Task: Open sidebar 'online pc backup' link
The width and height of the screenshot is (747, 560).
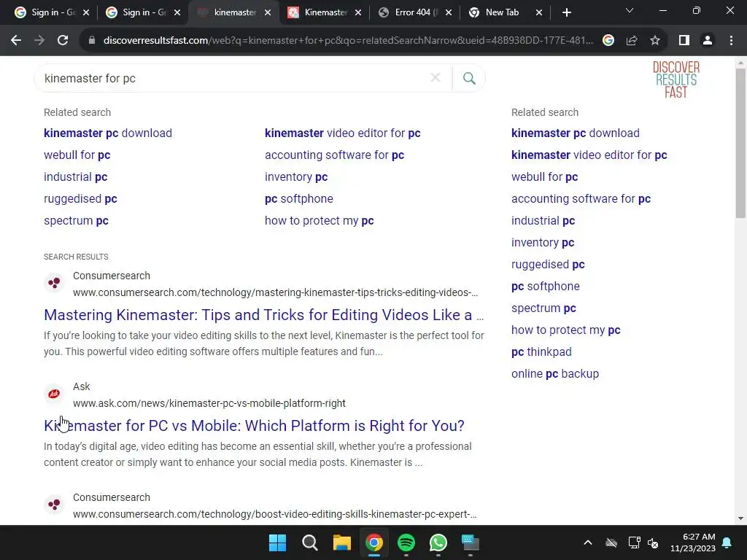Action: pyautogui.click(x=555, y=374)
